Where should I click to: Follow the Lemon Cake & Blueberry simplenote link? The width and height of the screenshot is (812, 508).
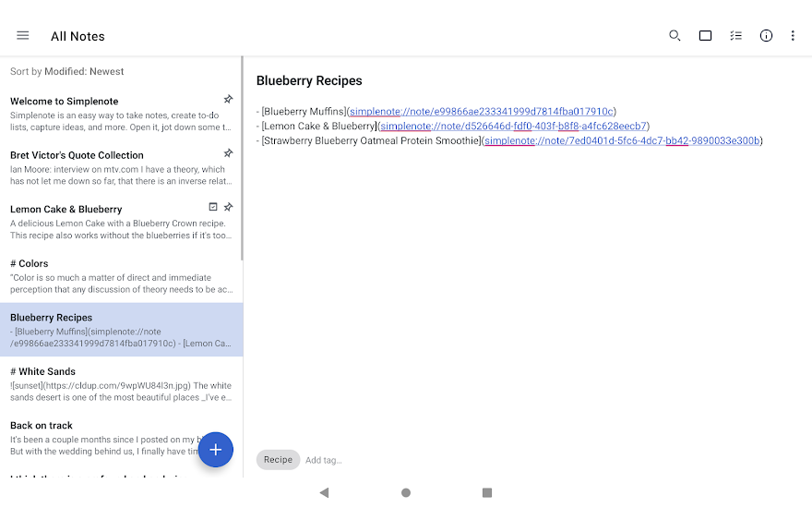coord(513,126)
